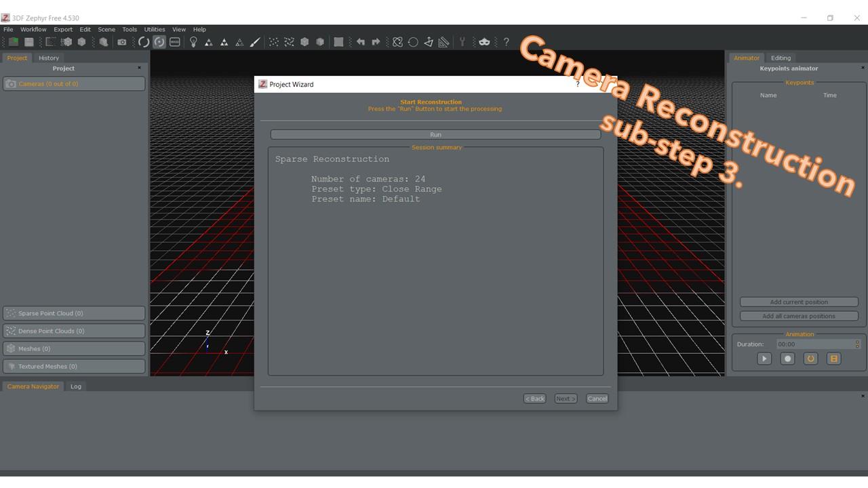Screen dimensions: 868x488
Task: Toggle the highlighted circular navigation mode icon
Action: pos(159,42)
